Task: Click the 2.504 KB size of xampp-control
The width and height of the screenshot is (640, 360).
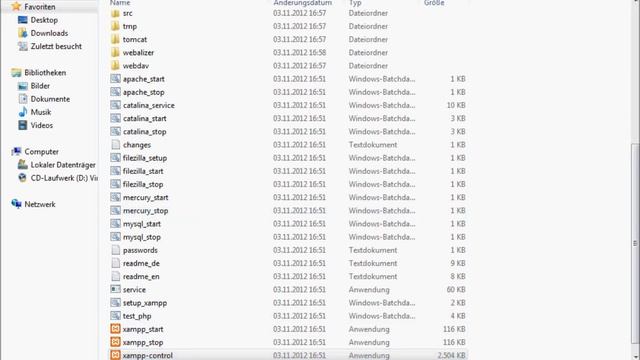Action: pyautogui.click(x=451, y=356)
